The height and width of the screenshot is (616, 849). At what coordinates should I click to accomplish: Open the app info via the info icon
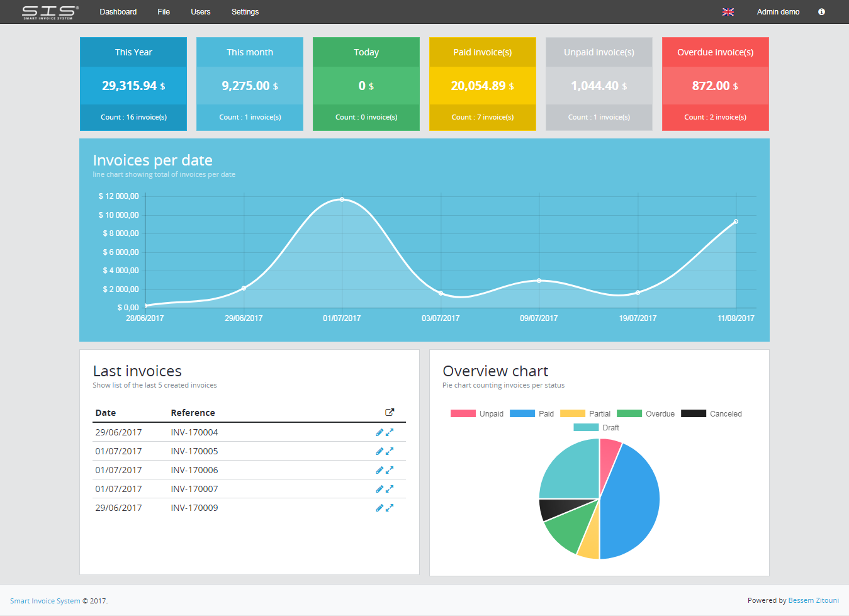pos(821,11)
